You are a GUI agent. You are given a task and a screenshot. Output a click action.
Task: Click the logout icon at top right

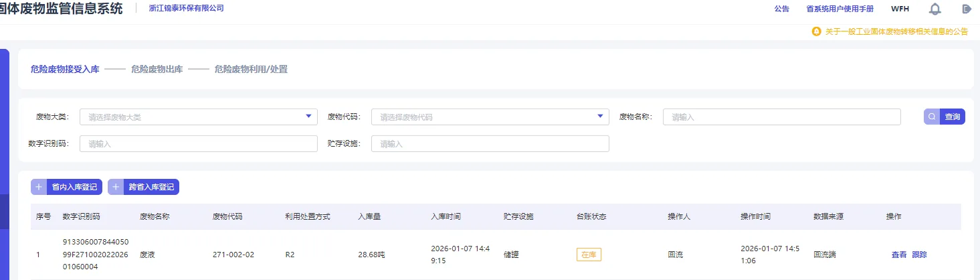(966, 9)
